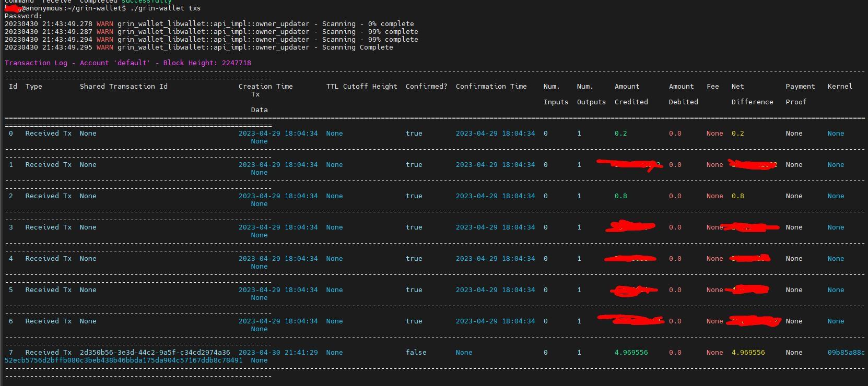Select block height number 2247718
868x386 pixels.
(236, 63)
